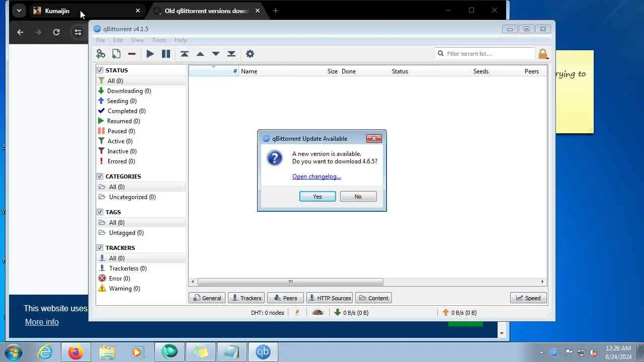Open the browser tab search dropdown
The height and width of the screenshot is (362, 644).
(19, 11)
